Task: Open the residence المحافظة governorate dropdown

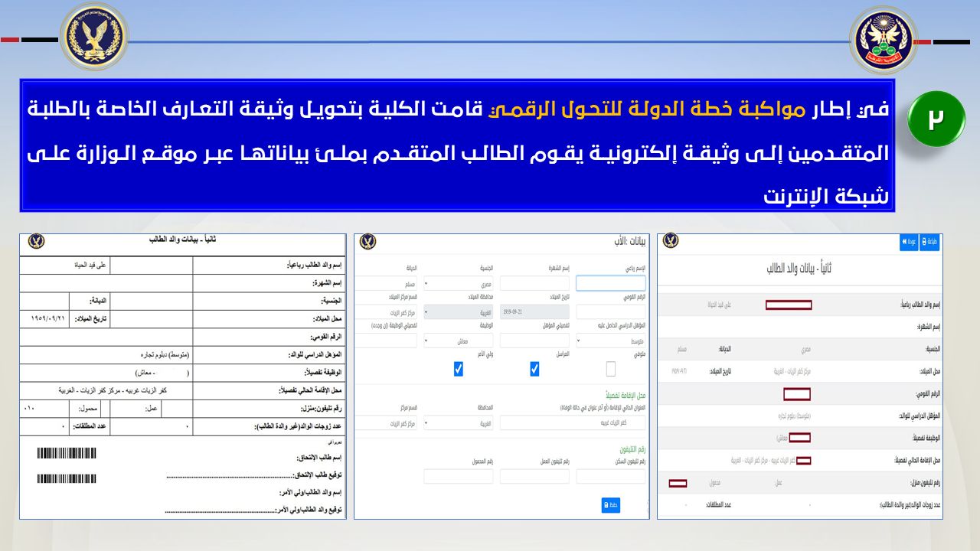Action: pos(458,422)
